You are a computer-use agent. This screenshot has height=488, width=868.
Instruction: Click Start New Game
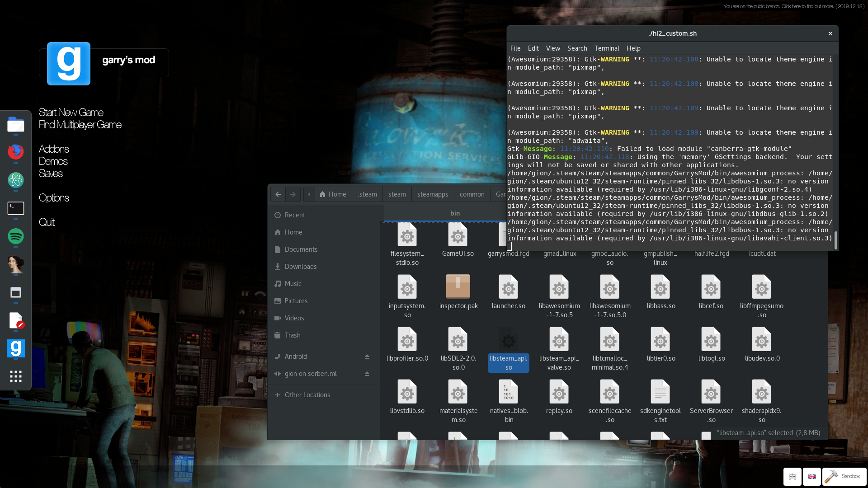pos(71,113)
